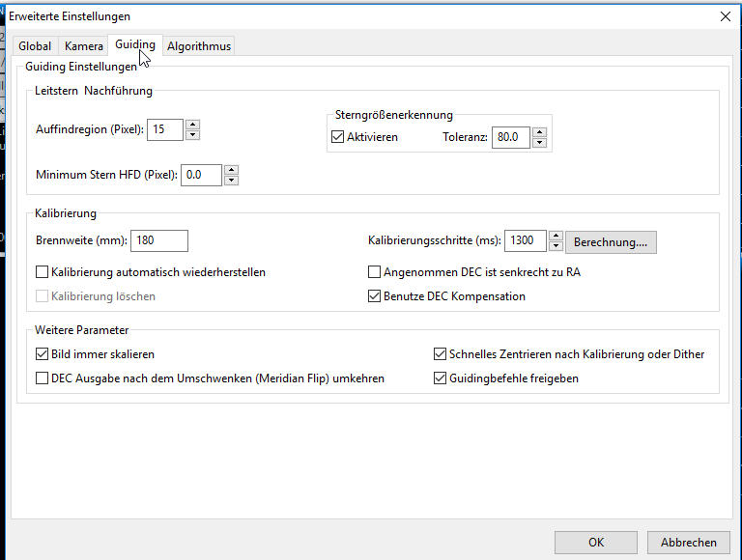Uncheck Benutze DEC Kompensation
Image resolution: width=742 pixels, height=560 pixels.
pos(375,296)
